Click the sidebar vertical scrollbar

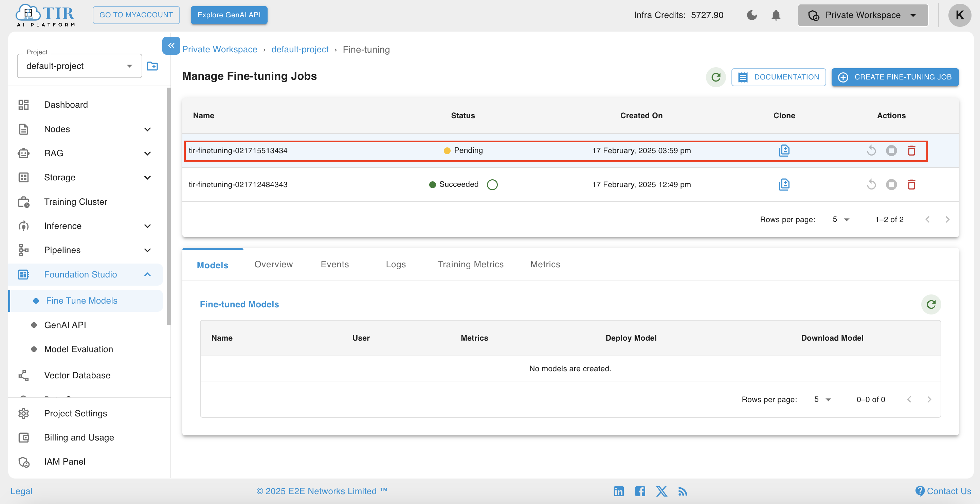click(x=169, y=206)
